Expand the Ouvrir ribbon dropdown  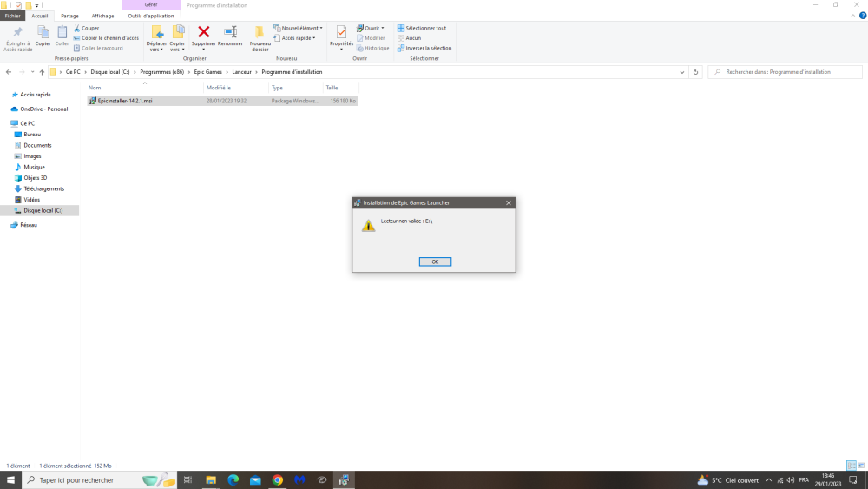coord(371,29)
